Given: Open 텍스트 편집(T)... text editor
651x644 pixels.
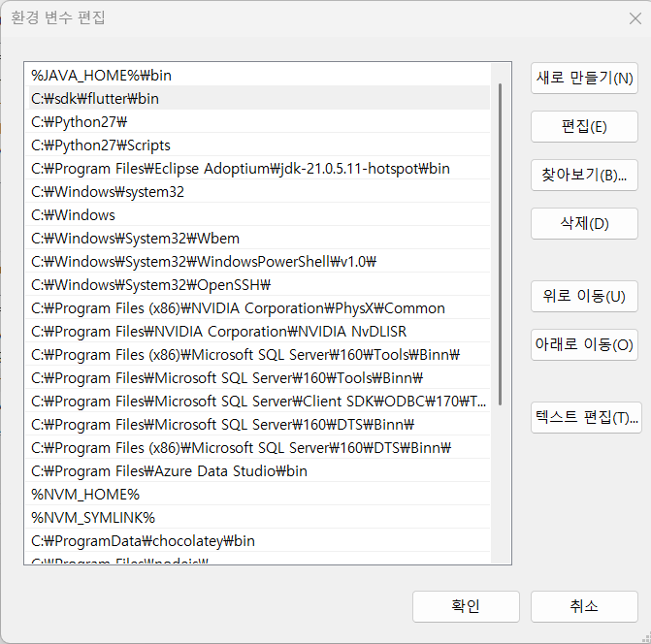Looking at the screenshot, I should 586,417.
